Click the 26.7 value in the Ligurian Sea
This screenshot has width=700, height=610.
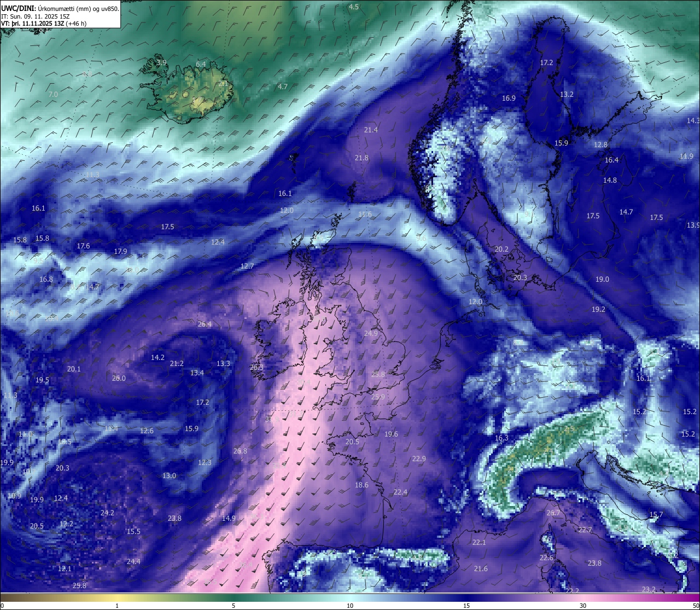coord(553,513)
